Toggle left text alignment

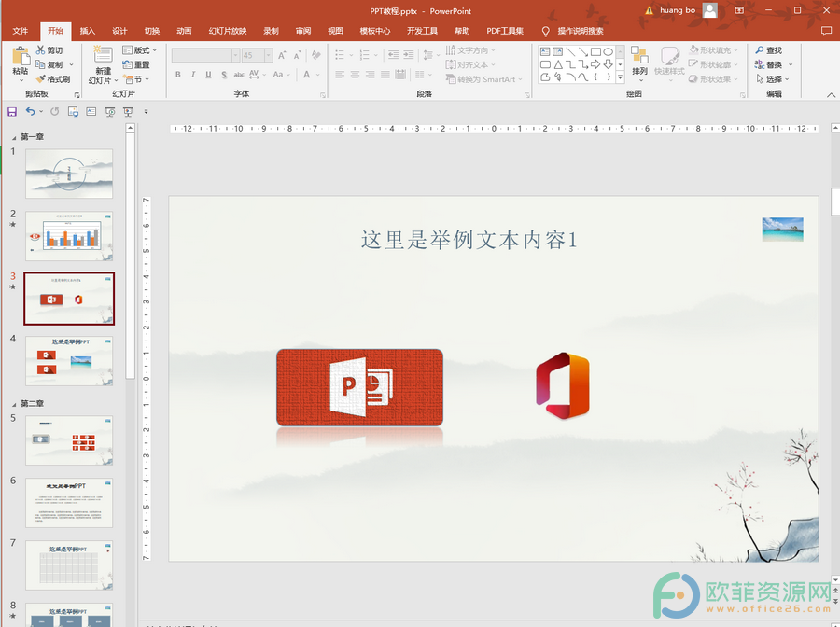click(340, 75)
